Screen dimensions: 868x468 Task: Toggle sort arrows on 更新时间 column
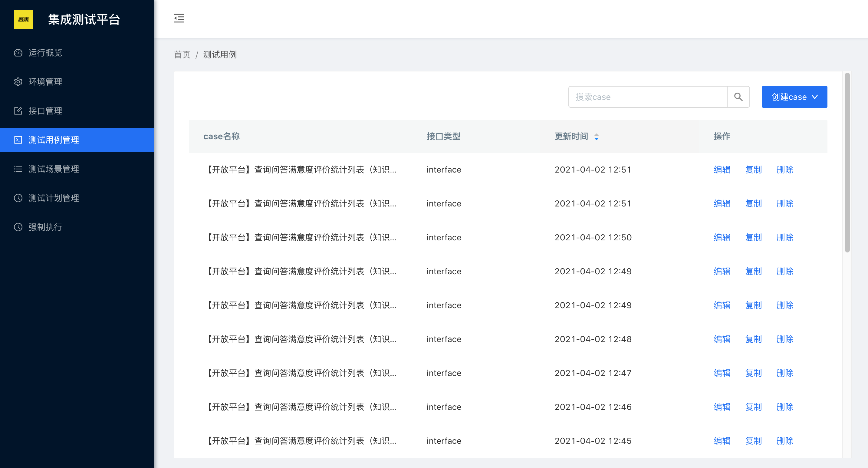pyautogui.click(x=596, y=137)
